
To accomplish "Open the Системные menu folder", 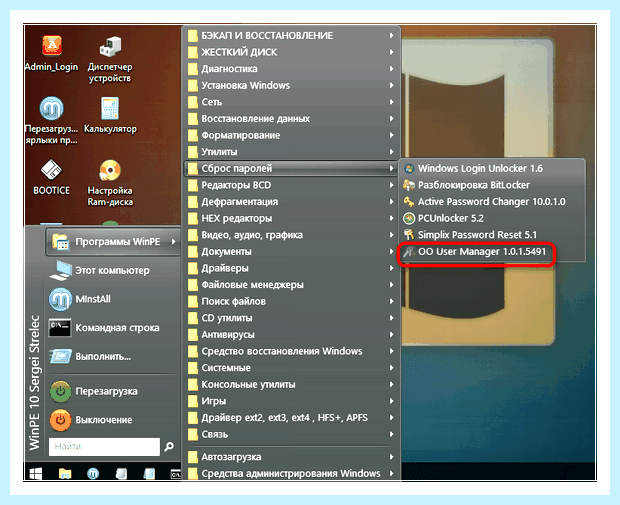I will 291,368.
